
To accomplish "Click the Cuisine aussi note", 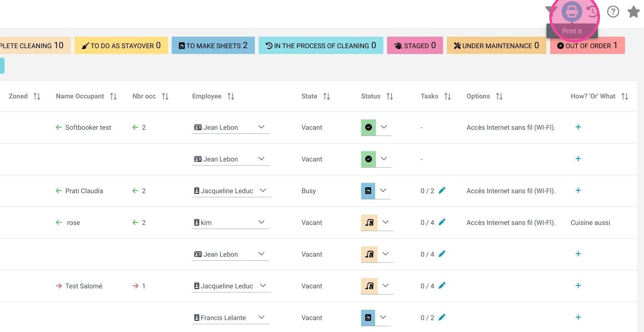I will pyautogui.click(x=590, y=222).
